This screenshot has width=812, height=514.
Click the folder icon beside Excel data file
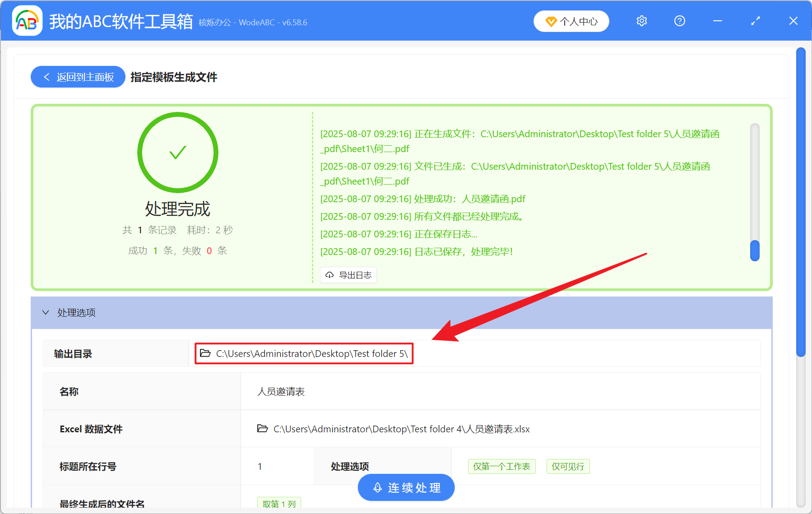pyautogui.click(x=262, y=429)
